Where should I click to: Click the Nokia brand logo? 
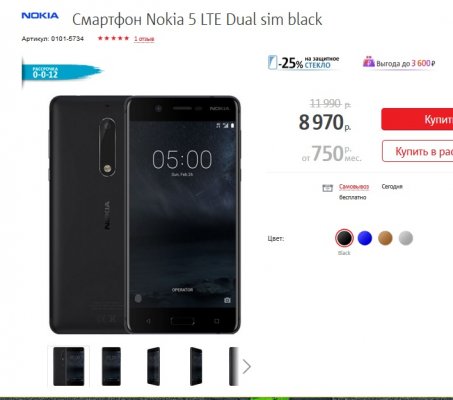click(x=40, y=15)
